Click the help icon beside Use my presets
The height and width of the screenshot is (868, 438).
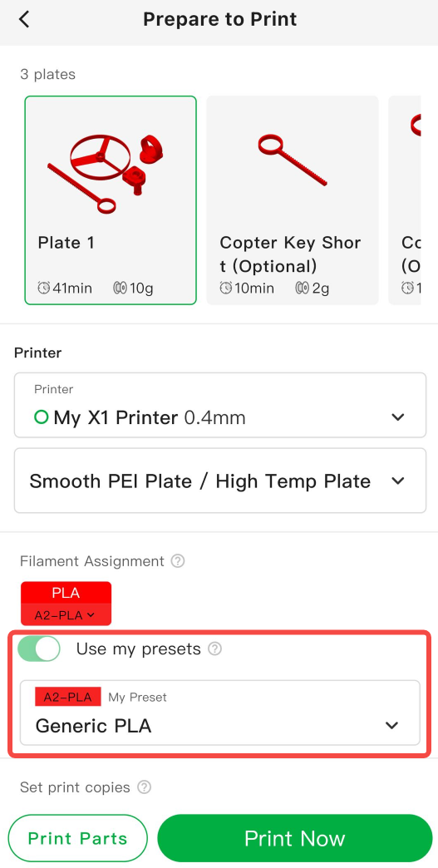(x=214, y=649)
